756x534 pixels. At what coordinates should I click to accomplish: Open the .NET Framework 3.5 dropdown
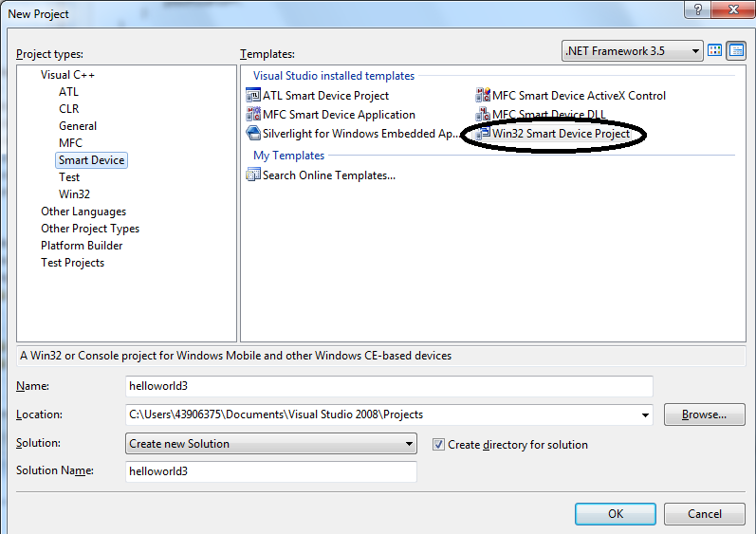coord(632,50)
